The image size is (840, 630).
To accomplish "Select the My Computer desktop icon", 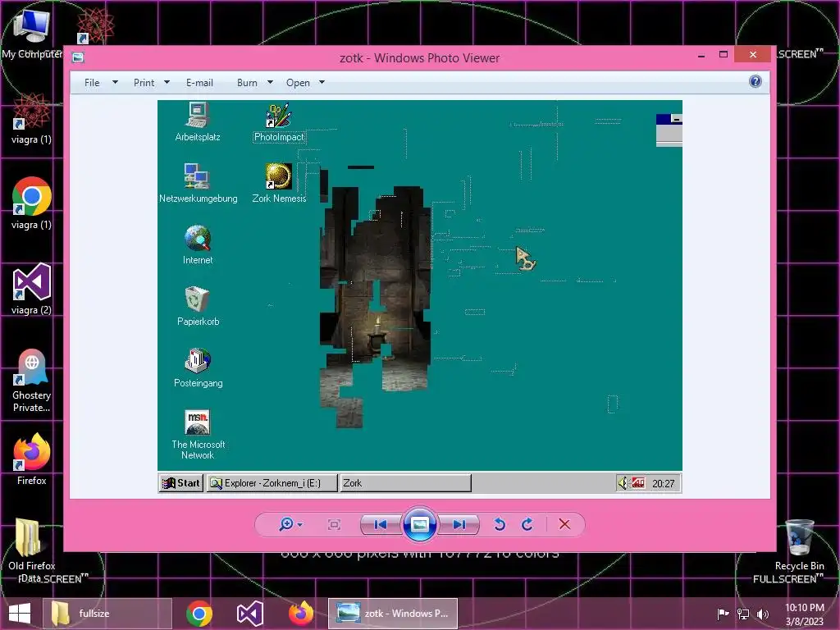I will point(32,33).
